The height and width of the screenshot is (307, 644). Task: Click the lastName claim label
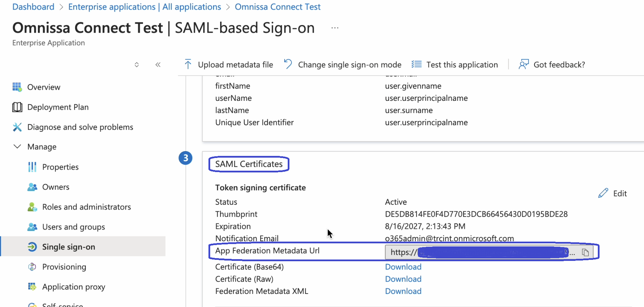(232, 110)
